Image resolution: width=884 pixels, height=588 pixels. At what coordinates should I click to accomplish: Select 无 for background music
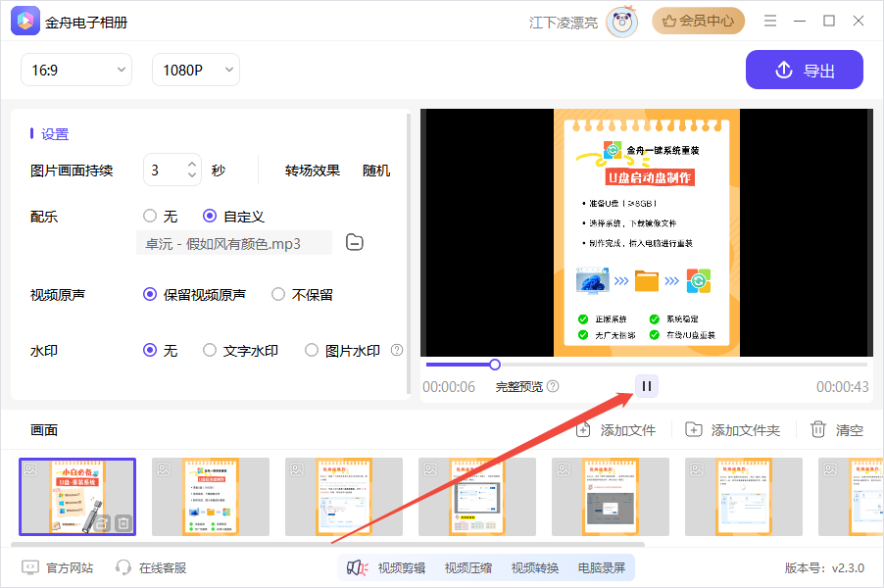pos(161,217)
